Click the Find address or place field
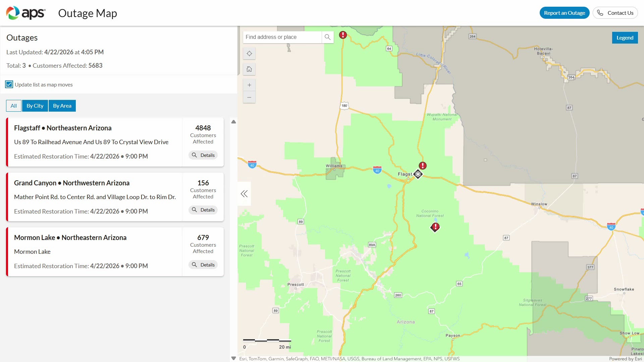Viewport: 644px width, 362px height. 282,37
